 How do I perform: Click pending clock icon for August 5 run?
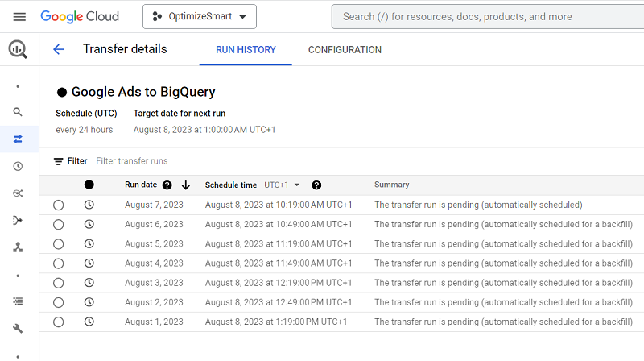(x=89, y=243)
